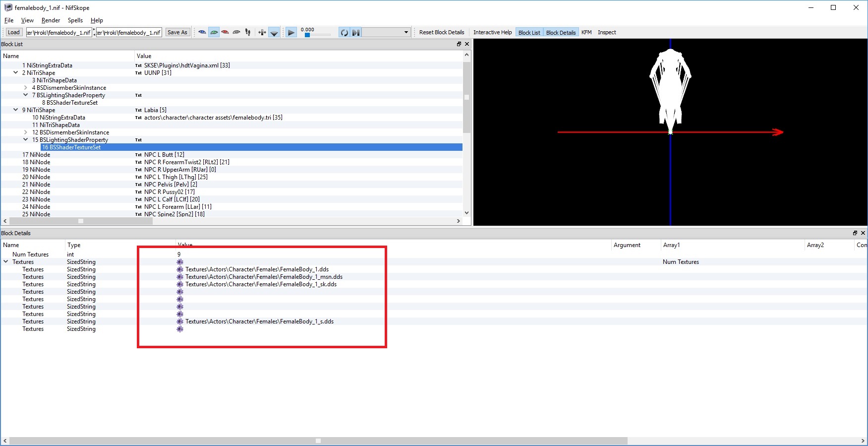Click the FemaleBody_1_msn.dds flower icon
The image size is (868, 446).
pyautogui.click(x=180, y=277)
